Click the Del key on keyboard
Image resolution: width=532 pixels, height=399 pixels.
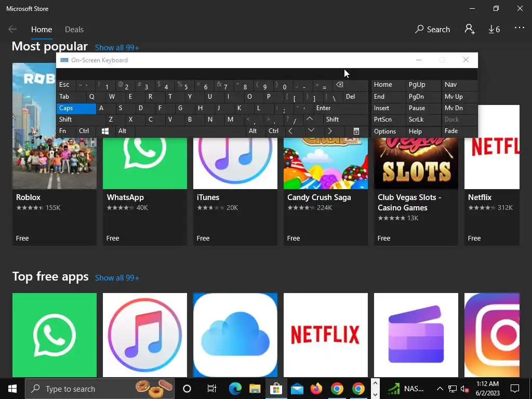355,97
